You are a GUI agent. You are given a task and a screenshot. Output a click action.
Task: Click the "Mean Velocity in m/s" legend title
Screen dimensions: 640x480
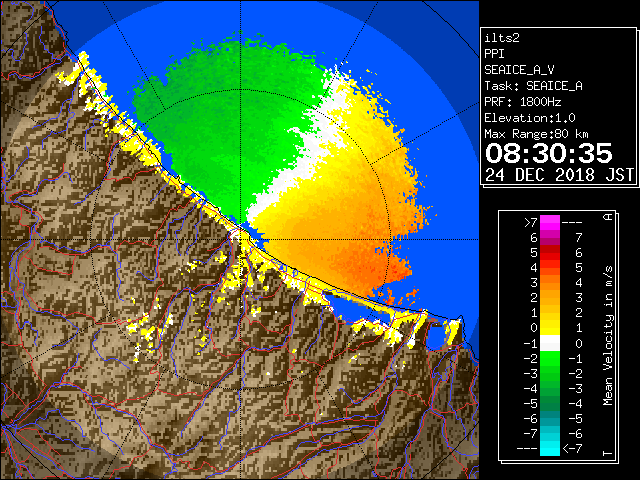pos(608,336)
